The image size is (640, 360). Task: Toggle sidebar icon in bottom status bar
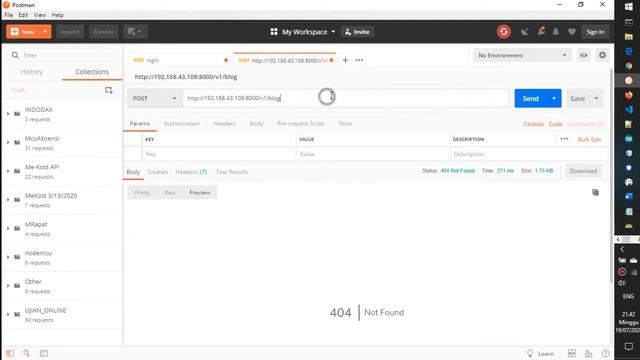(10, 353)
